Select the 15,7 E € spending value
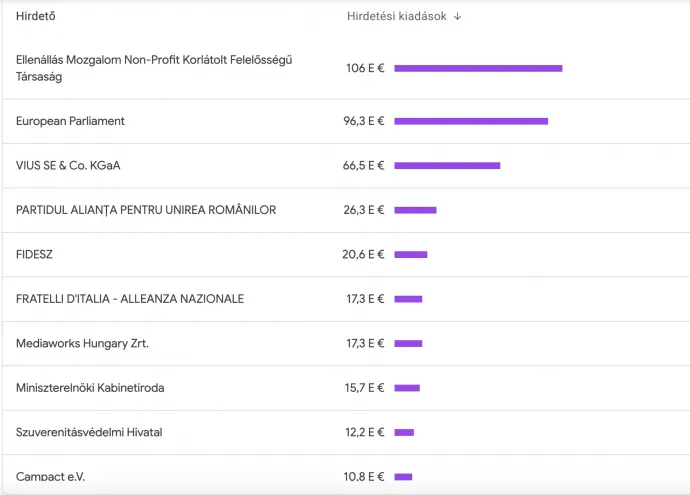Screen dimensions: 690x495 pos(364,388)
